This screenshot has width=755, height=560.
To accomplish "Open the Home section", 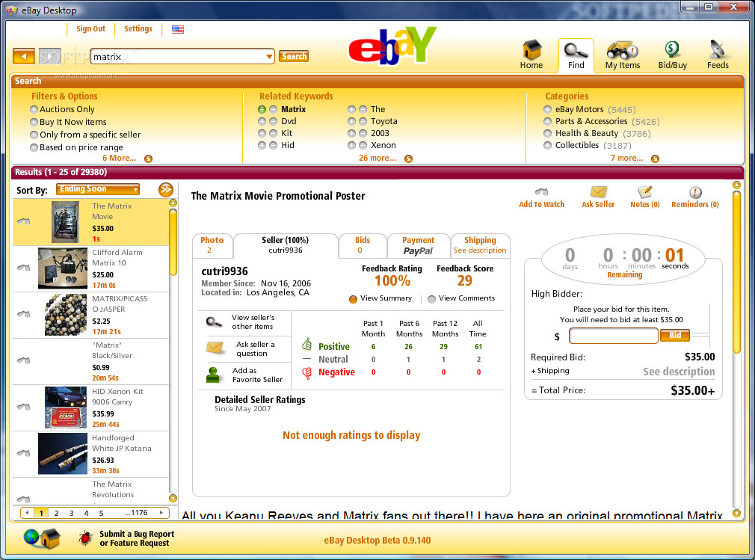I will click(x=531, y=55).
